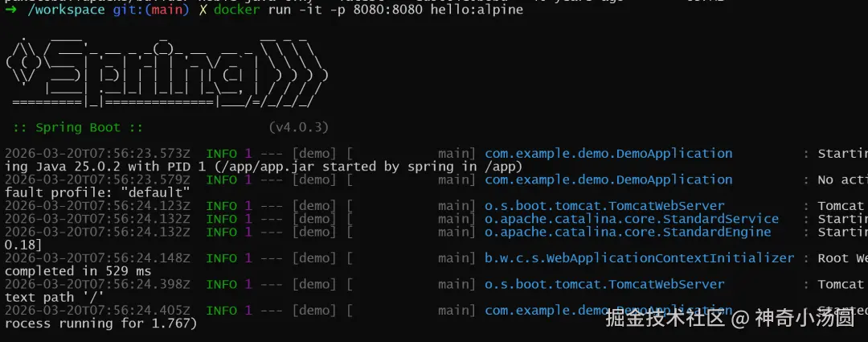Click the '0.18]' continuation line
The image size is (868, 342).
coord(24,245)
